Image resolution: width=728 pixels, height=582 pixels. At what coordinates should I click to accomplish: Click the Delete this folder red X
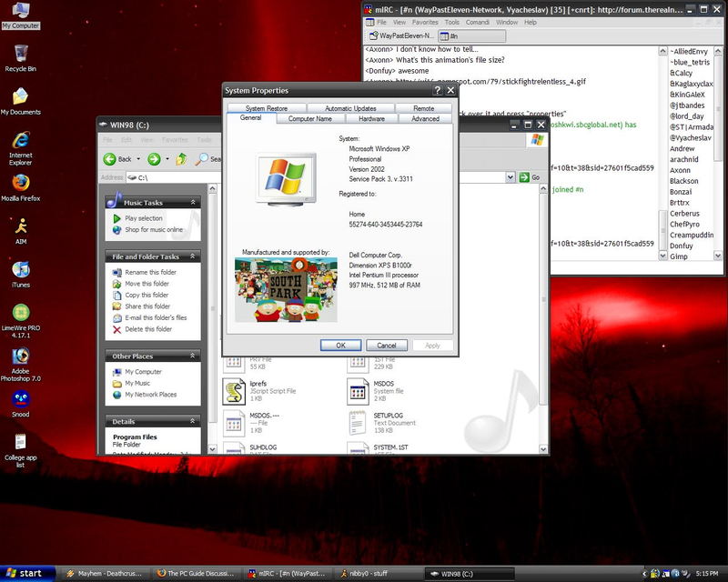coord(117,329)
